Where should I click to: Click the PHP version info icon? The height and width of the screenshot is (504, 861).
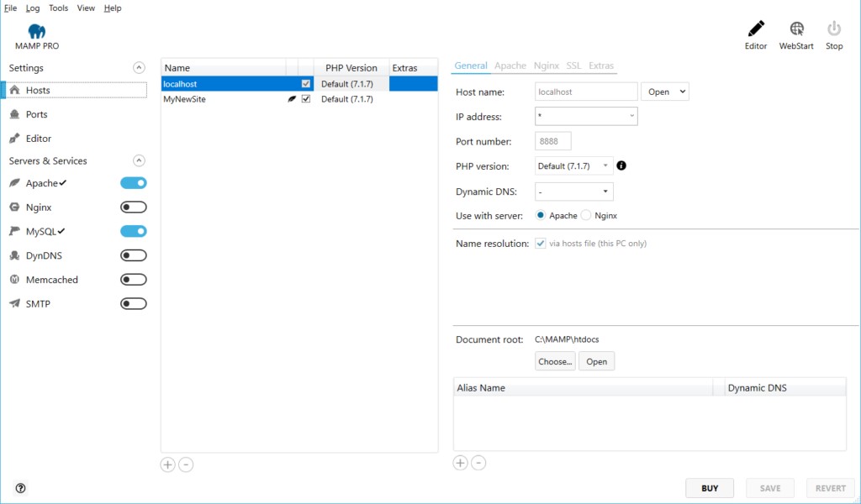click(x=621, y=165)
